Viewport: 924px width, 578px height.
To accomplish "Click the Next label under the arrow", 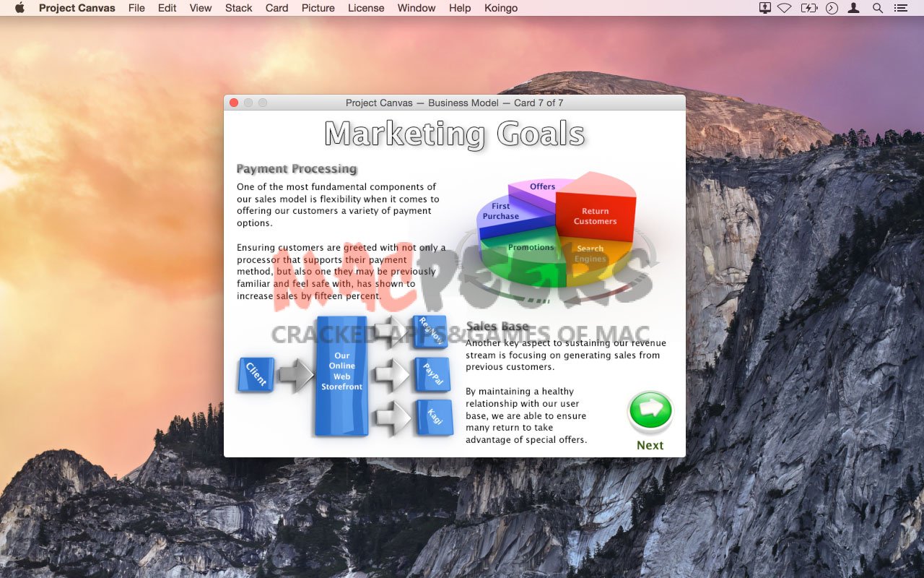I will point(650,445).
